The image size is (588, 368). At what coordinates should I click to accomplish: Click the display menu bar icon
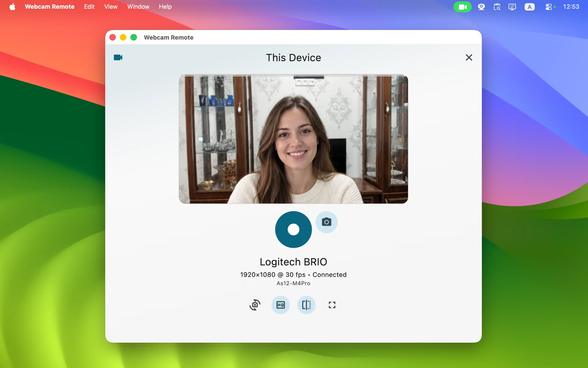tap(512, 7)
